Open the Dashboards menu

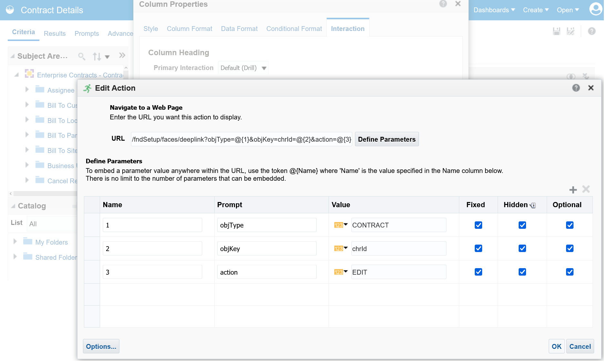point(494,10)
